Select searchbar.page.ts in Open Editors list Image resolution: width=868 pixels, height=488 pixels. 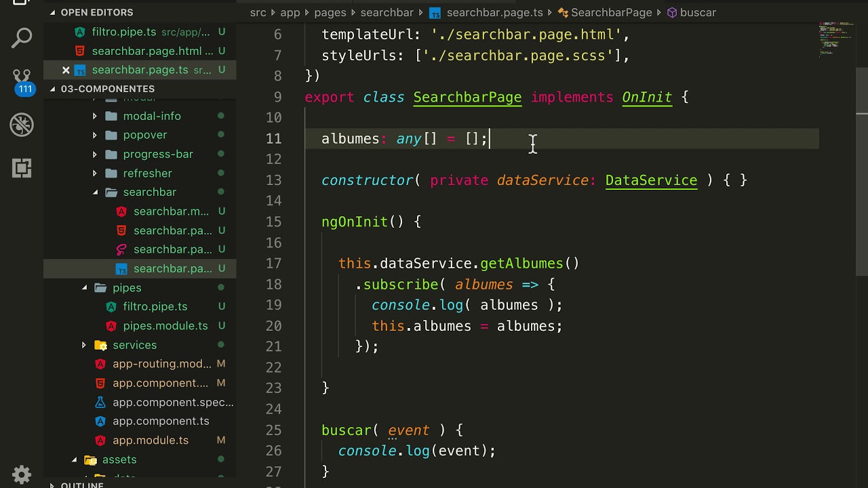[140, 70]
